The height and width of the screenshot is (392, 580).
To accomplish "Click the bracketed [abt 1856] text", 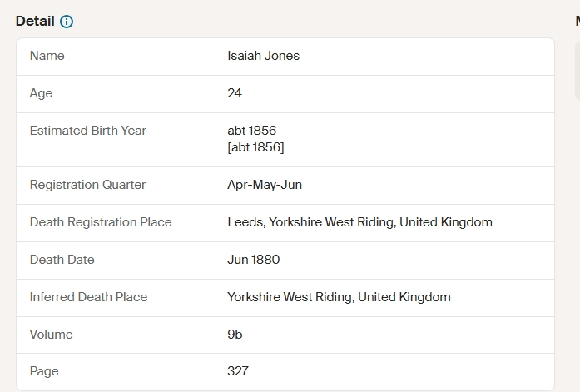I will click(256, 147).
